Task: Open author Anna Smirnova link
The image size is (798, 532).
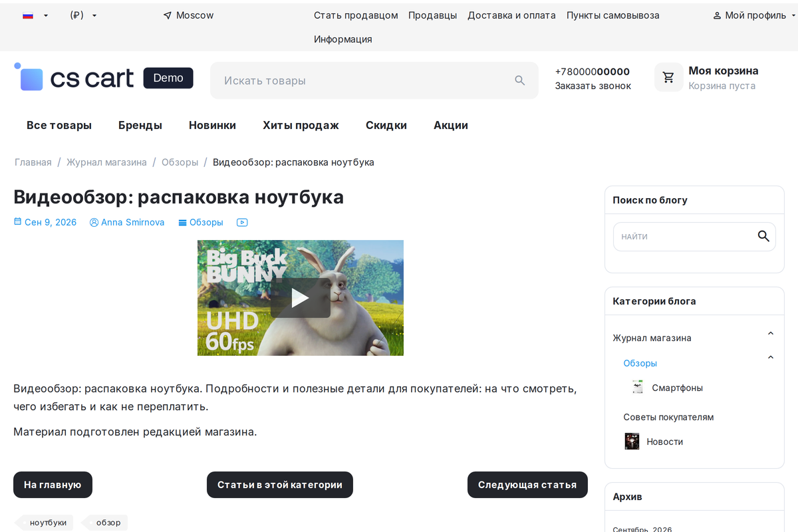Action: point(132,222)
